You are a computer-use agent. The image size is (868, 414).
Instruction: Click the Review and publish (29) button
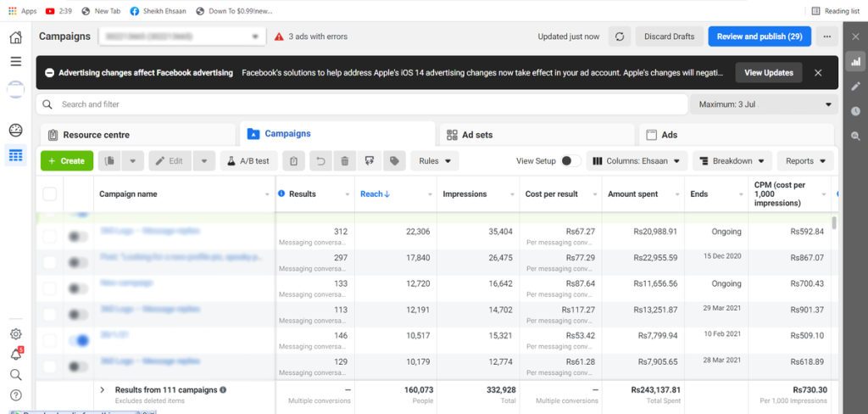tap(759, 36)
